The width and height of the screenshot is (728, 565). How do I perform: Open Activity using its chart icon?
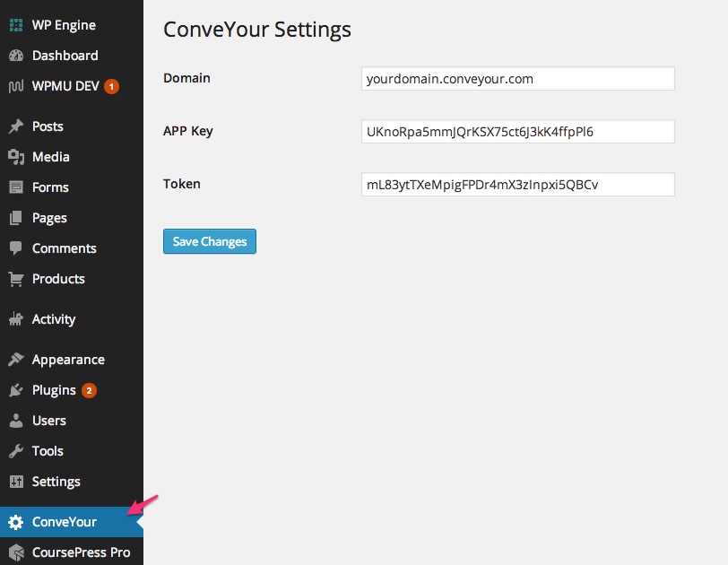18,319
